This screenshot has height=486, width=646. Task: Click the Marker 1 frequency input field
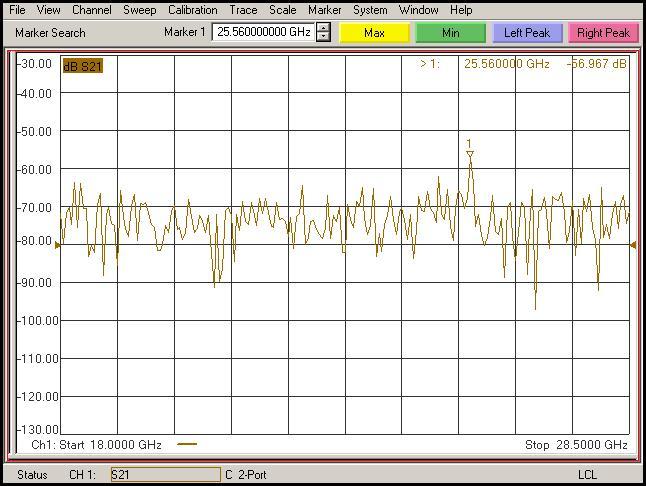point(263,32)
